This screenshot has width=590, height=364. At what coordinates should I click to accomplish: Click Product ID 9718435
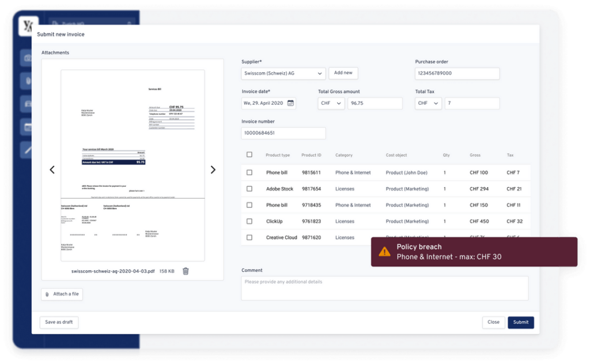tap(311, 205)
